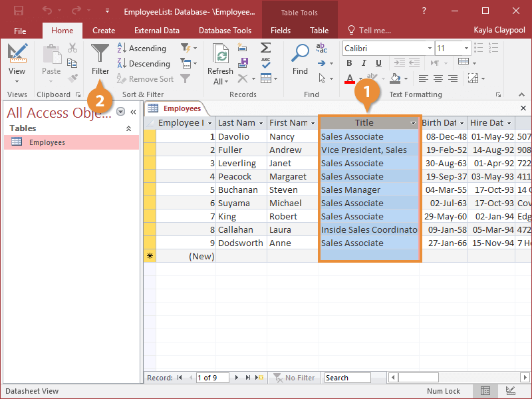Open the External Data ribbon tab
The height and width of the screenshot is (399, 532).
(x=157, y=31)
